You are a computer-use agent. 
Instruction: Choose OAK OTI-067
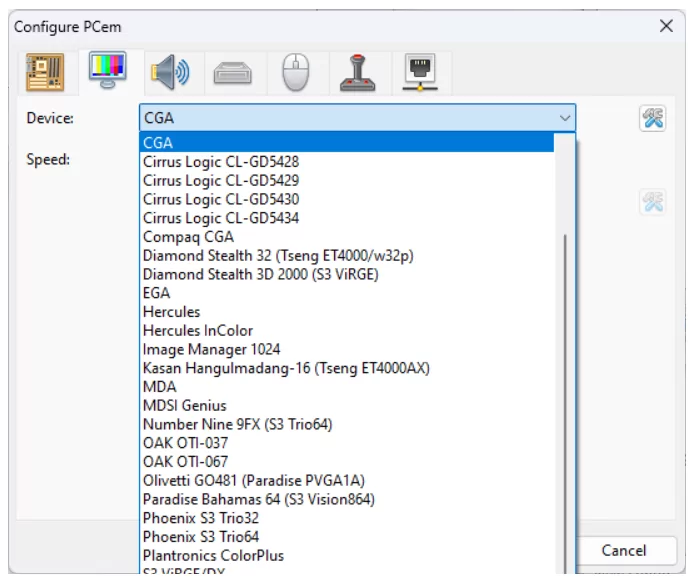click(x=347, y=462)
